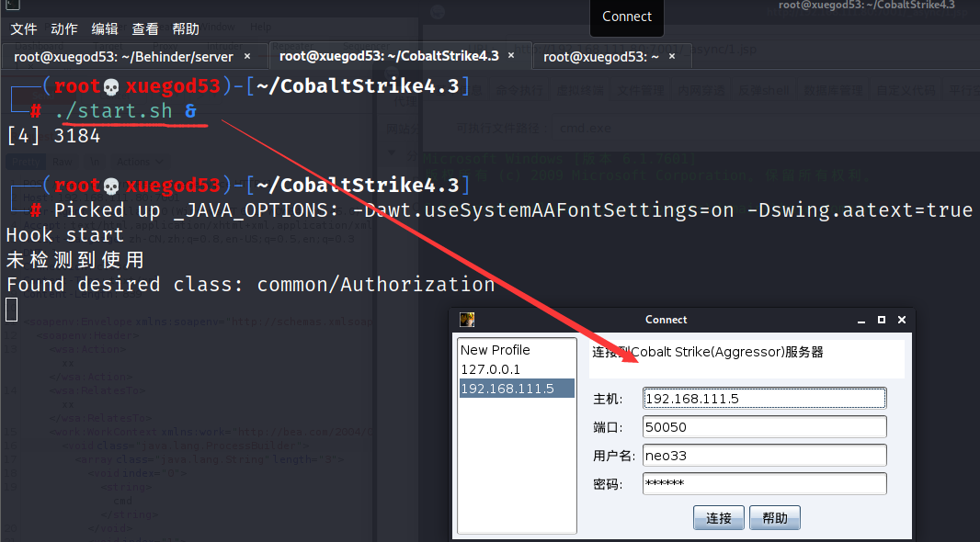Select New Profile in Connect dialog list
Image resolution: width=980 pixels, height=542 pixels.
(517, 350)
